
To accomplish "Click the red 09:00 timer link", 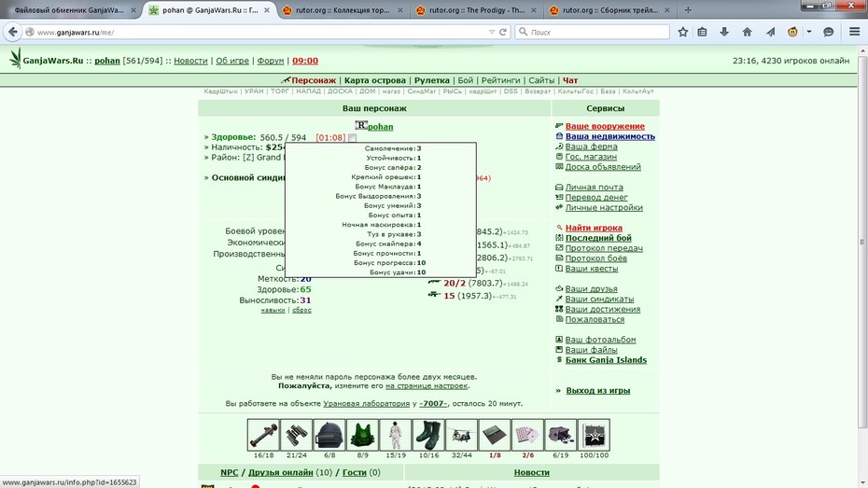I will point(305,61).
